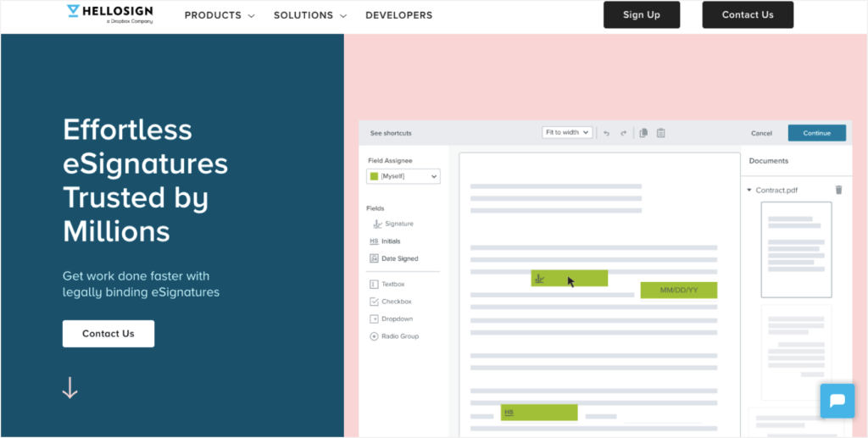The width and height of the screenshot is (868, 438).
Task: Click the downward scroll arrow icon
Action: [x=70, y=388]
